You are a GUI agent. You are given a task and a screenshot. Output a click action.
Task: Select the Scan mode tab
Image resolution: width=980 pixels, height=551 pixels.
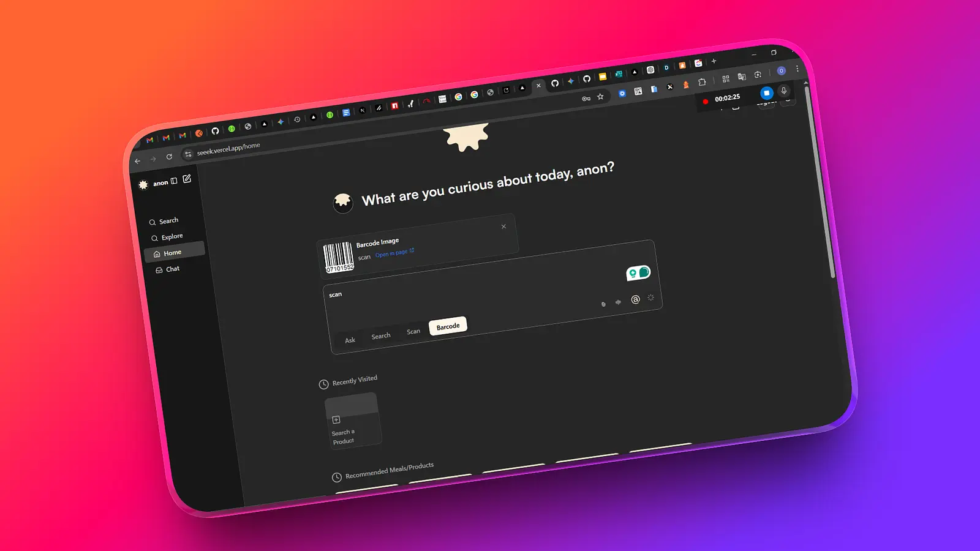pyautogui.click(x=413, y=332)
